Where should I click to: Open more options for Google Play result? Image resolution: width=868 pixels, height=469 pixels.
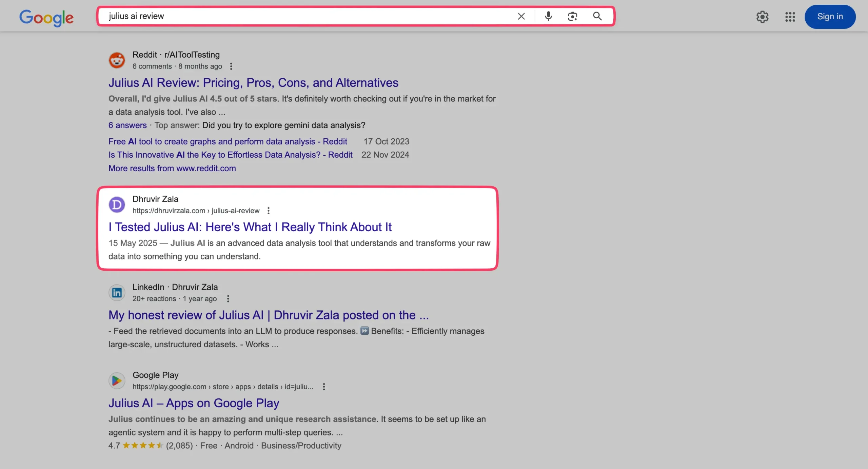pyautogui.click(x=324, y=387)
